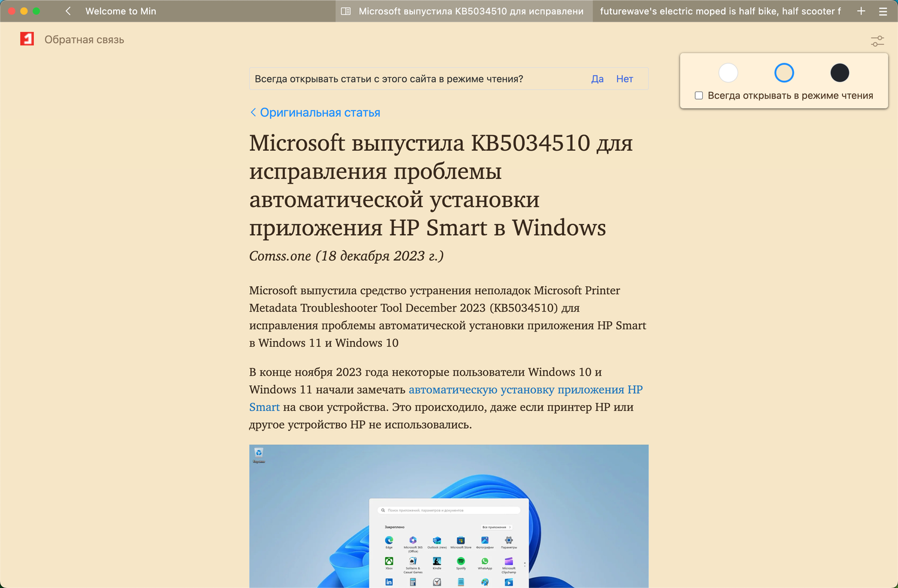Open the hamburger menu in the tab bar

pos(883,11)
